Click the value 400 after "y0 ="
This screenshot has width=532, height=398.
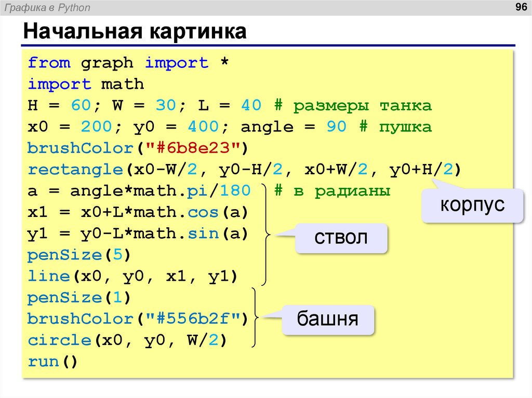(x=203, y=127)
